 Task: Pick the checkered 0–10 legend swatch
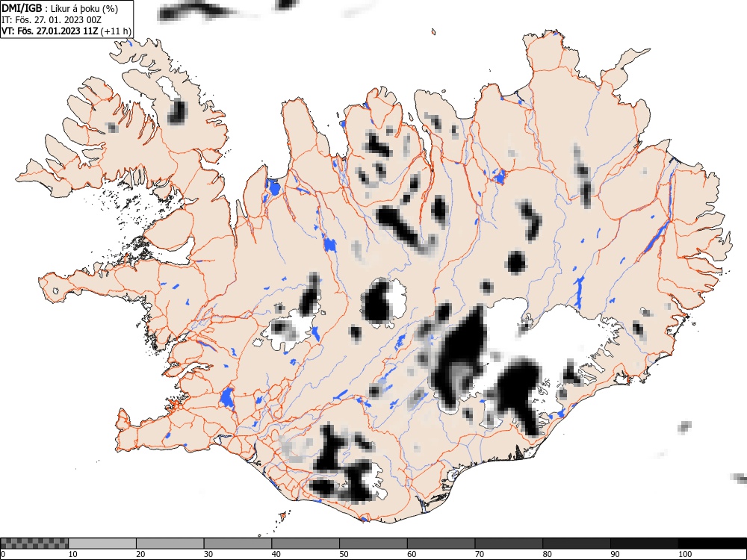pyautogui.click(x=34, y=544)
